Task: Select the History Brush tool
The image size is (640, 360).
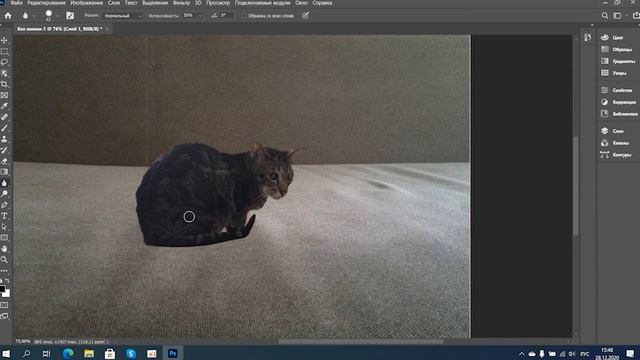Action: pyautogui.click(x=4, y=150)
